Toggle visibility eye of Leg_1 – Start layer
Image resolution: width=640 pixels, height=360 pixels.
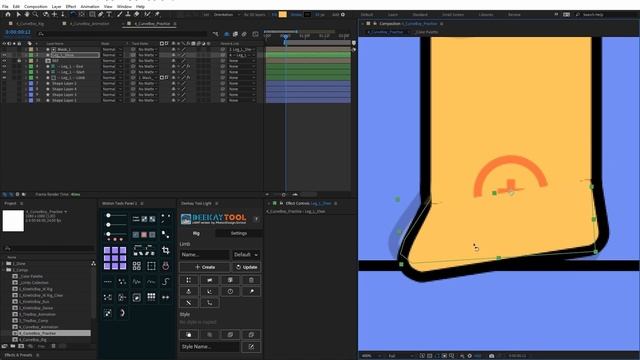click(x=4, y=72)
